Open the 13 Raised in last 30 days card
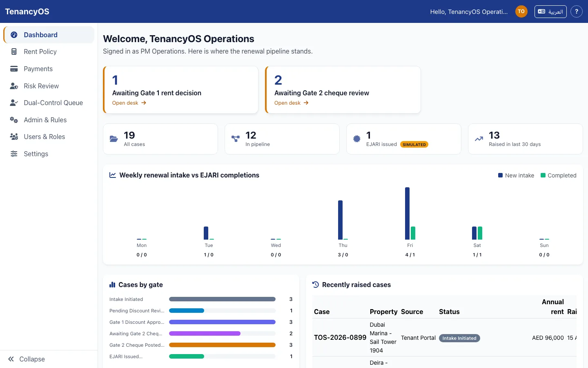The image size is (588, 368). pyautogui.click(x=526, y=139)
